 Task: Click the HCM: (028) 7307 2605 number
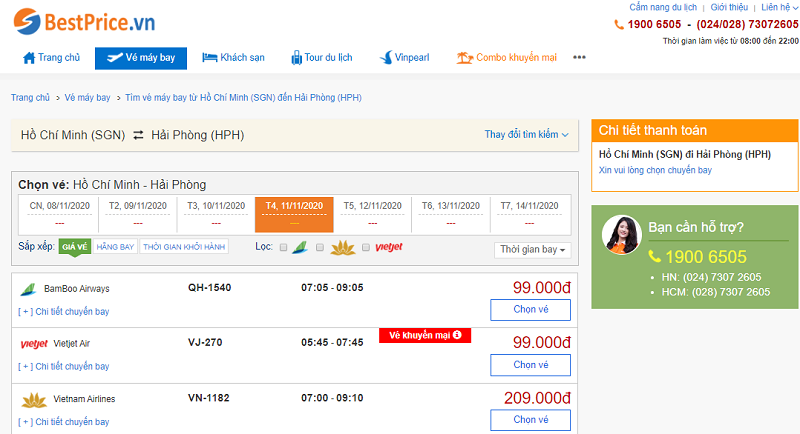716,292
